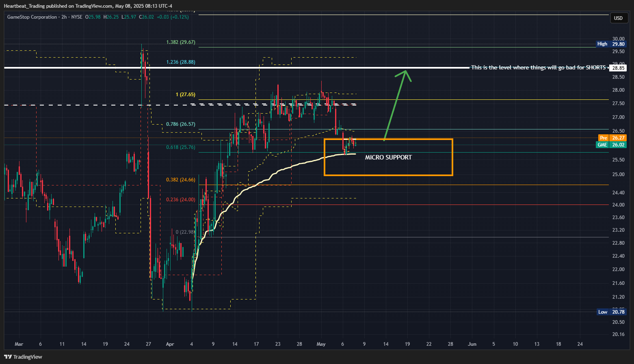Click the 1 (27.65) Fibonacci label
Image resolution: width=634 pixels, height=364 pixels.
tap(185, 95)
